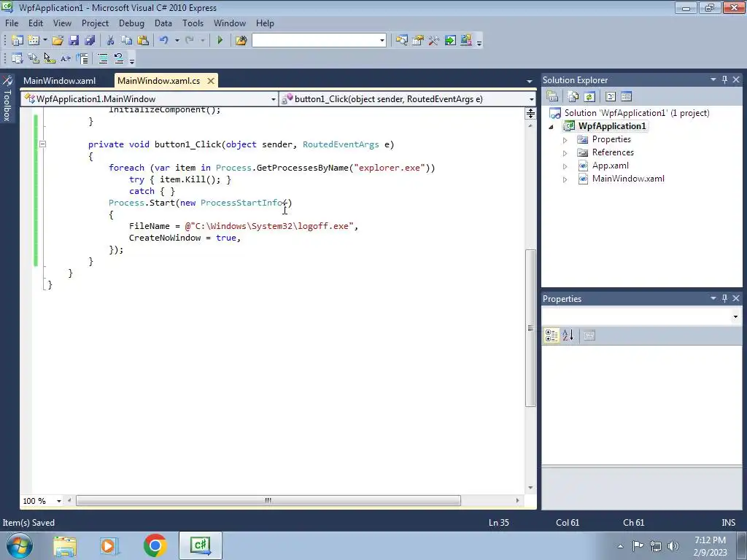This screenshot has width=747, height=560.
Task: Open the Properties Window toolbar icon
Action: [x=418, y=41]
